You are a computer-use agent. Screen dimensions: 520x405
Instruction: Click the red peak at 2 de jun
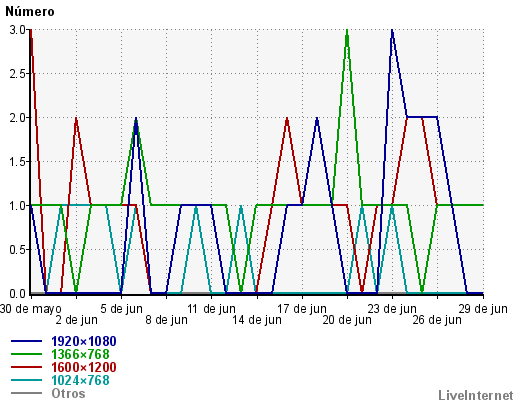(76, 119)
